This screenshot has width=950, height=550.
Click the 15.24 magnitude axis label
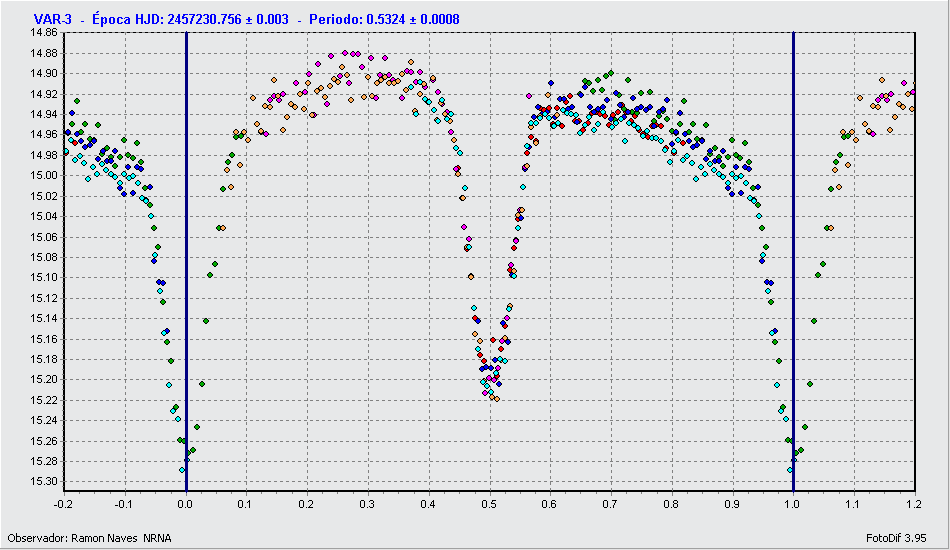coord(44,420)
